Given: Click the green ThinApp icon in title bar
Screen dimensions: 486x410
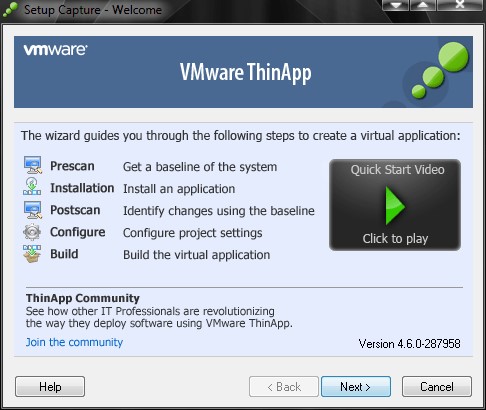Looking at the screenshot, I should point(10,9).
